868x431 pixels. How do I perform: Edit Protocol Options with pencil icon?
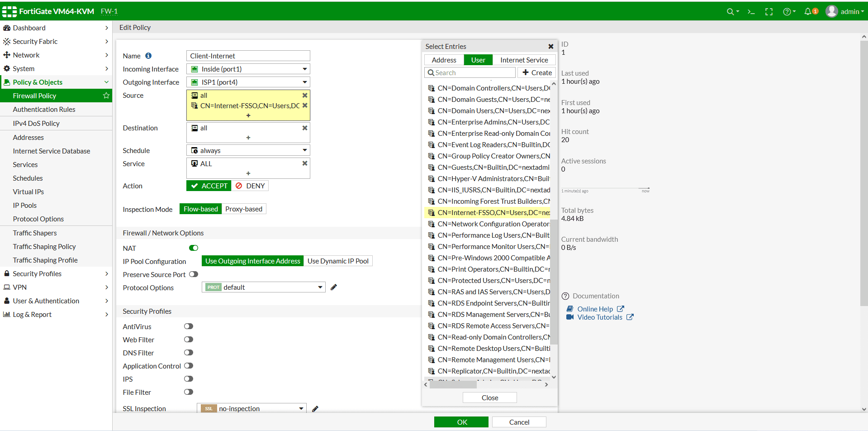coord(334,287)
